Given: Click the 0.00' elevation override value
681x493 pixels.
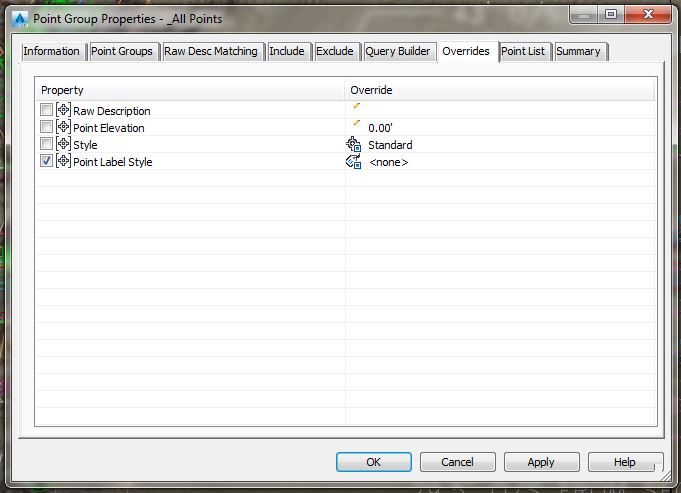Looking at the screenshot, I should click(380, 128).
